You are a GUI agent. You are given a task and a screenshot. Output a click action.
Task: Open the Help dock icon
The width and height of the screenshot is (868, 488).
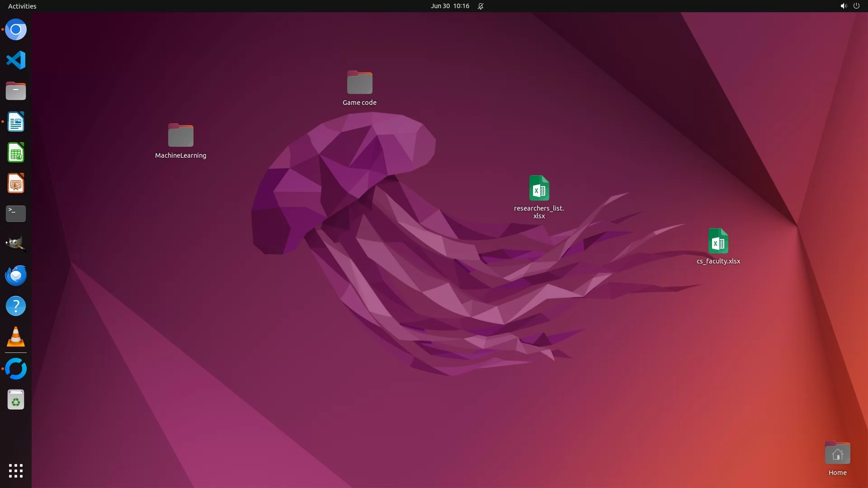tap(16, 306)
